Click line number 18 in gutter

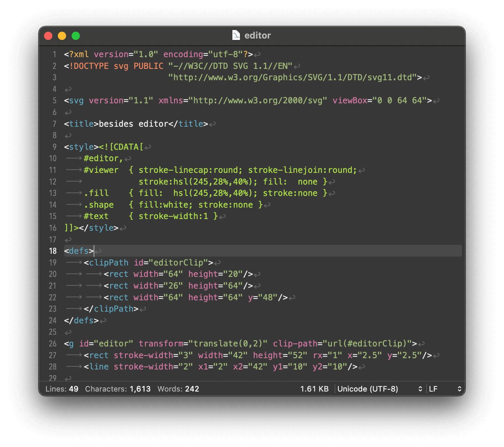point(53,251)
